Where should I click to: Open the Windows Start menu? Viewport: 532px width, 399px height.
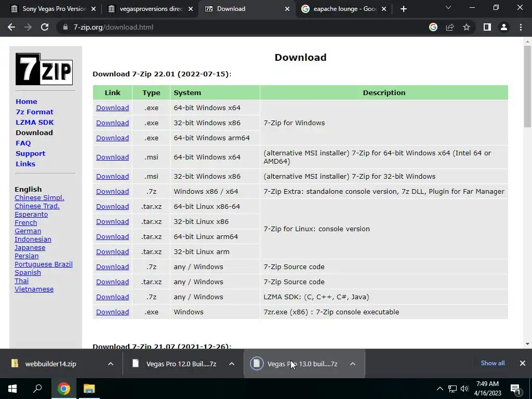(x=12, y=389)
